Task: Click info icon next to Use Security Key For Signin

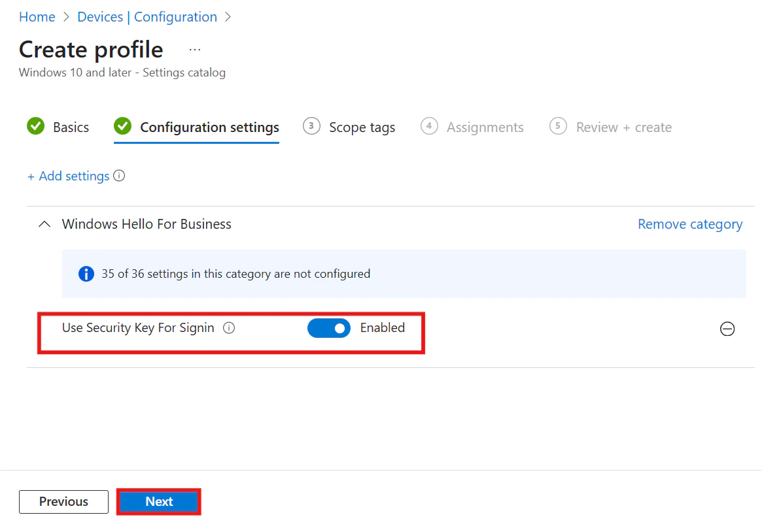Action: tap(229, 328)
